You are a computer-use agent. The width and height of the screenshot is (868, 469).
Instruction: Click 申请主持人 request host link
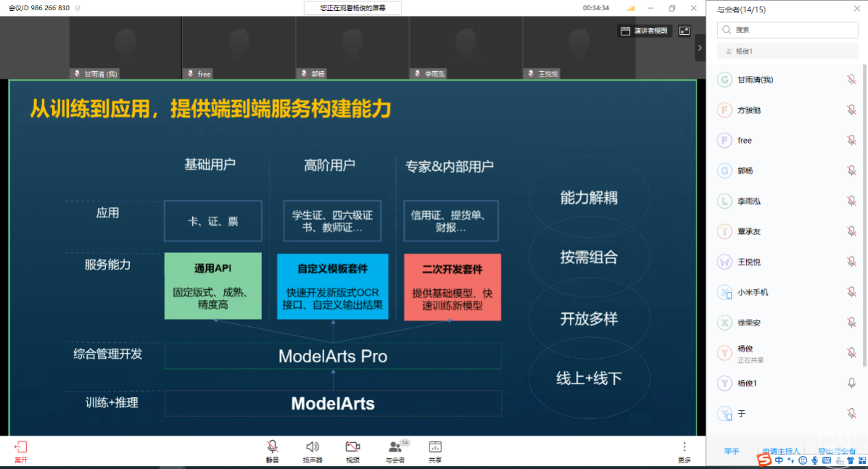780,451
